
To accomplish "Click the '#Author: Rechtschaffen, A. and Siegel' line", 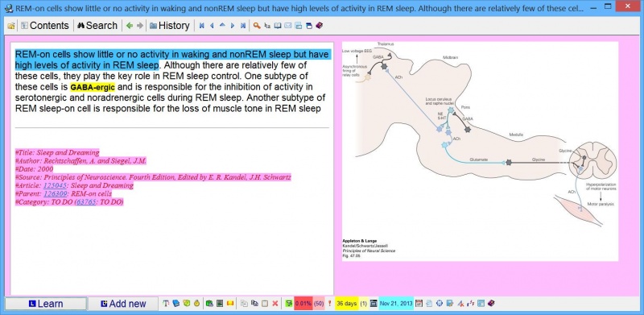I will (x=81, y=161).
